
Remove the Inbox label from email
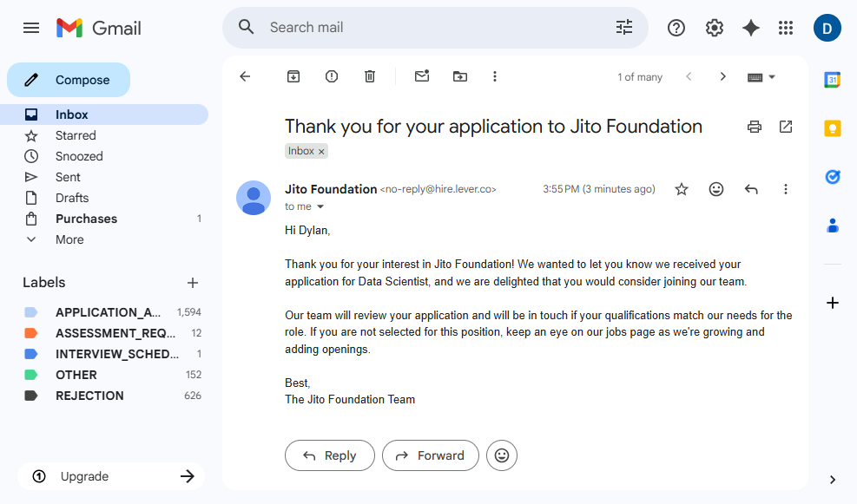(x=321, y=152)
